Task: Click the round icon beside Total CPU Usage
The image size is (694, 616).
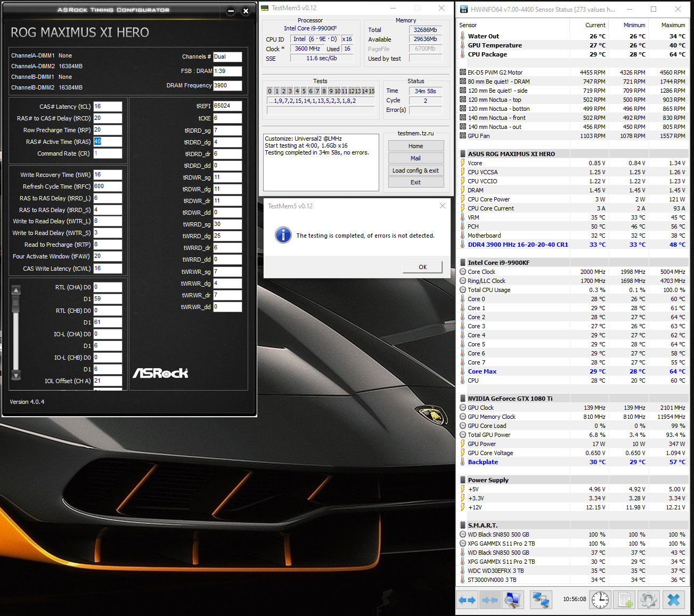Action: point(463,290)
